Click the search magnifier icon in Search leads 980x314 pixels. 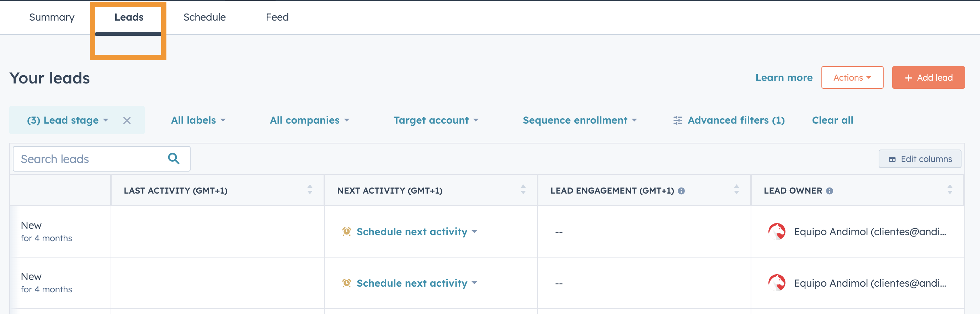click(x=174, y=158)
